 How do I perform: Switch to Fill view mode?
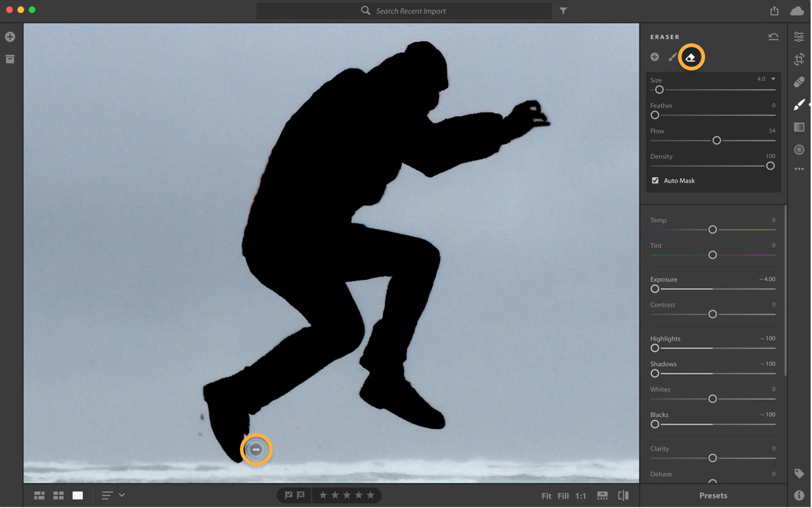563,495
